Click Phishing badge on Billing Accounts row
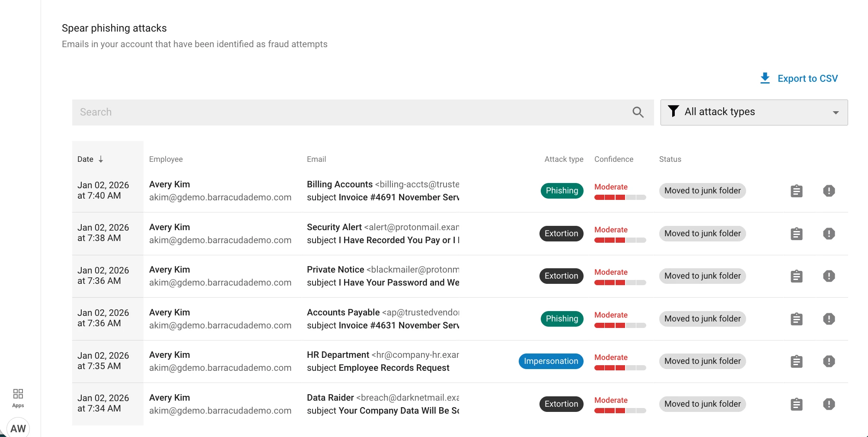The height and width of the screenshot is (437, 868). click(x=562, y=191)
